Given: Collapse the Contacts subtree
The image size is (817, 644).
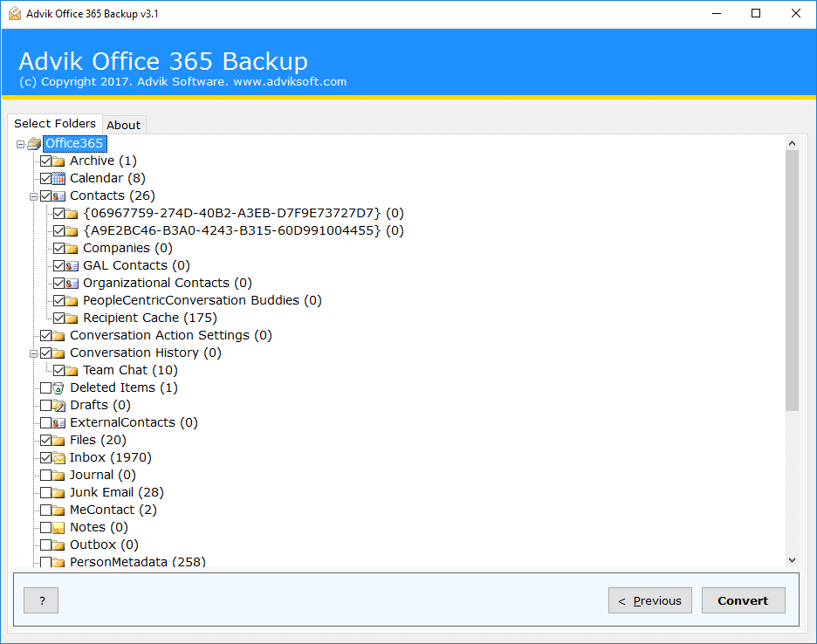Looking at the screenshot, I should click(33, 196).
